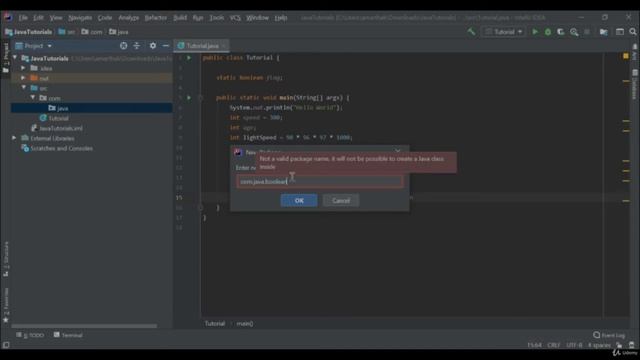
Task: Open the Favorites tool window side tab
Action: point(6,304)
